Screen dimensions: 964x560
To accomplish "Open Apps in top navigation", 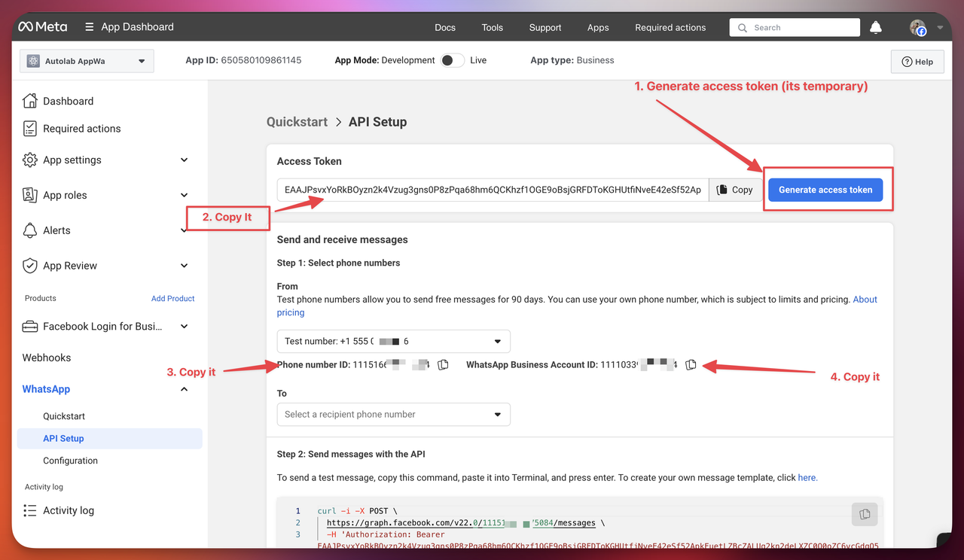I will coord(598,27).
